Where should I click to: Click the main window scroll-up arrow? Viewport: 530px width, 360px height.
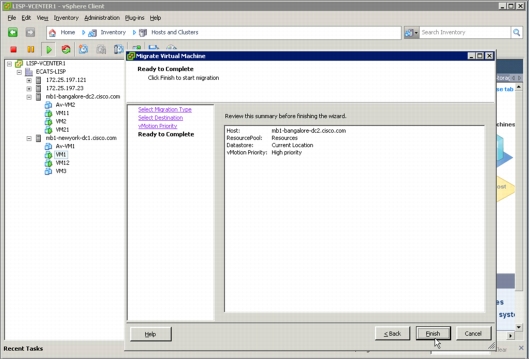click(519, 87)
